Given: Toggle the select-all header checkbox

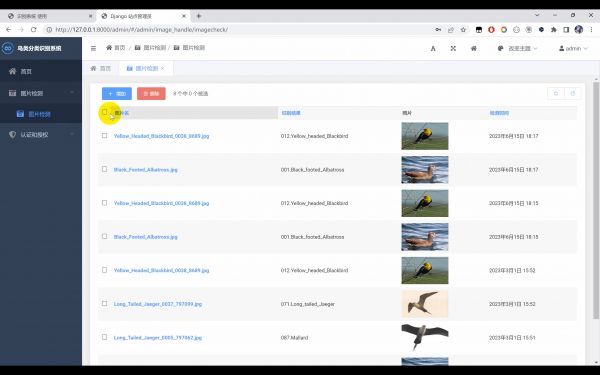Looking at the screenshot, I should point(104,112).
